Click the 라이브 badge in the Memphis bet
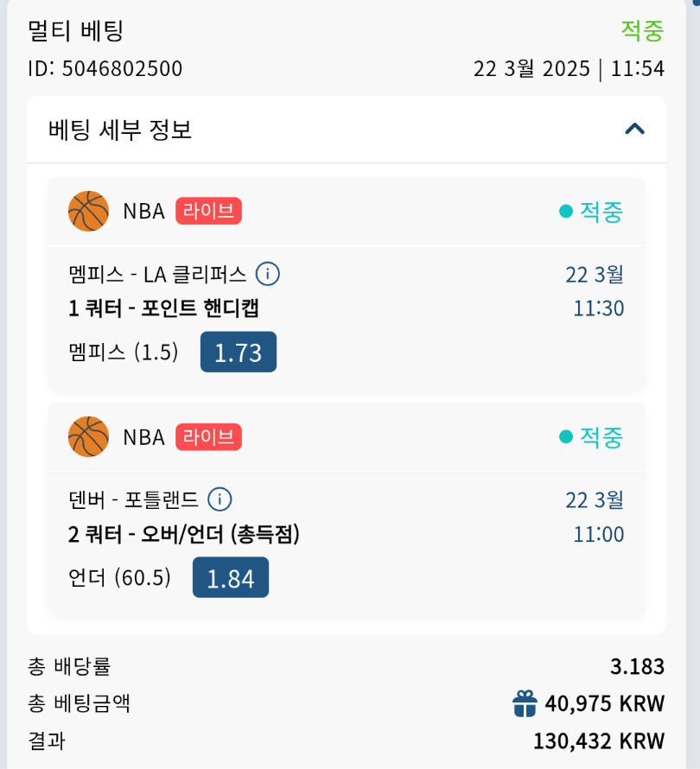The width and height of the screenshot is (700, 769). [x=208, y=212]
